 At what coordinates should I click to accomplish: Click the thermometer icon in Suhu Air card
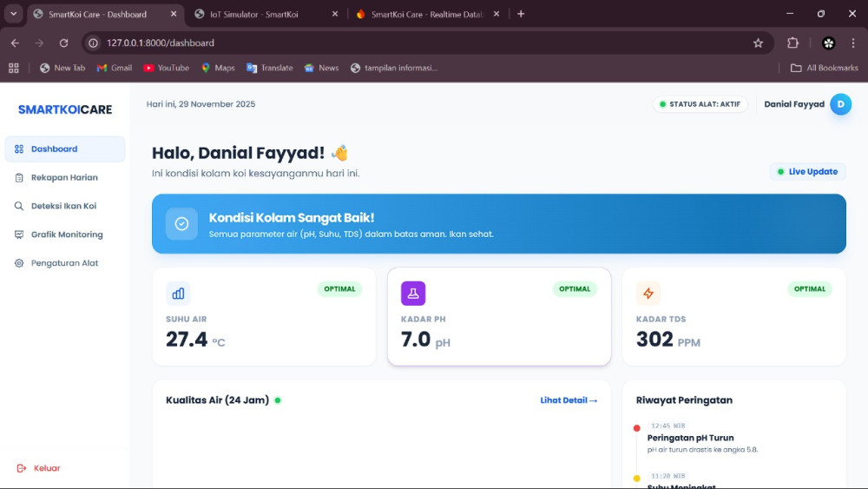tap(178, 294)
